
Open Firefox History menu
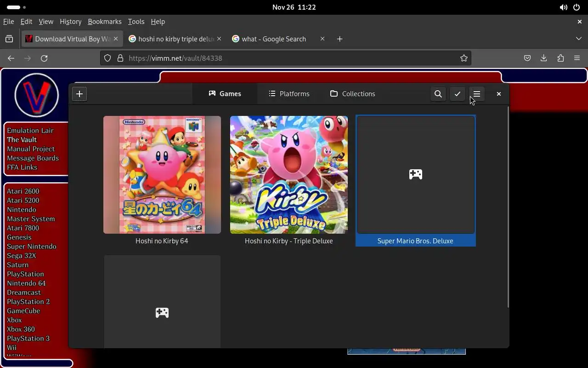point(70,22)
